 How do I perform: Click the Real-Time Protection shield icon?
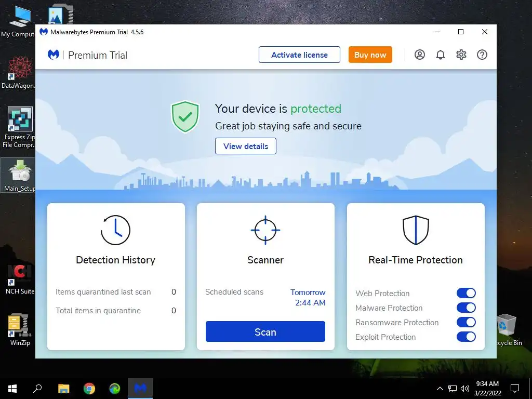pyautogui.click(x=416, y=230)
